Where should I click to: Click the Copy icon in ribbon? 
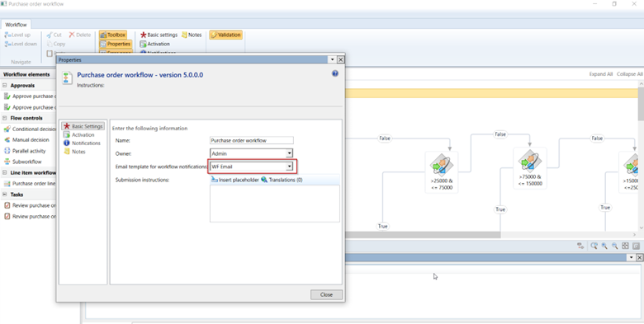(x=50, y=44)
